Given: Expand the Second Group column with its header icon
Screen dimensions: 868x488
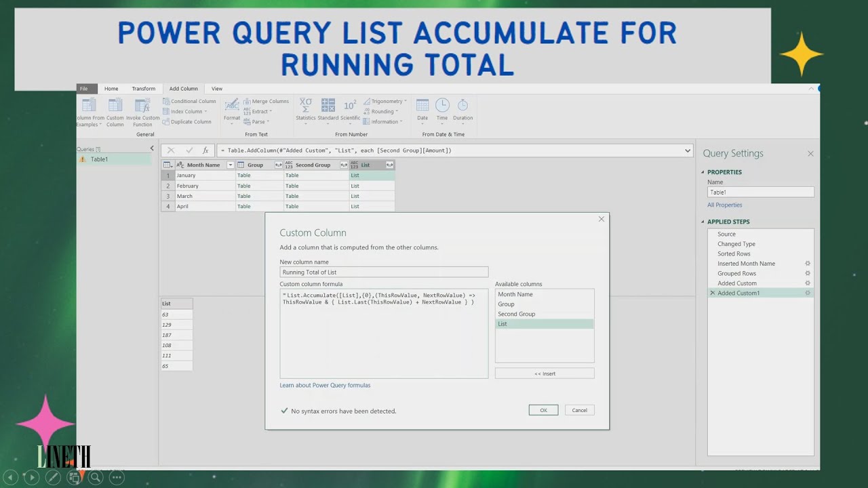Looking at the screenshot, I should click(344, 165).
